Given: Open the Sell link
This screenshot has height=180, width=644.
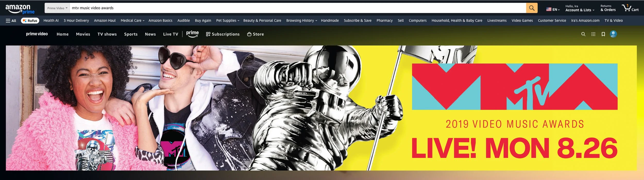Looking at the screenshot, I should [401, 21].
